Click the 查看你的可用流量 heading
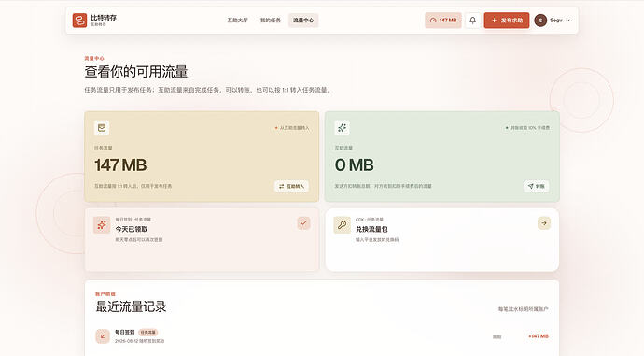 [136, 72]
